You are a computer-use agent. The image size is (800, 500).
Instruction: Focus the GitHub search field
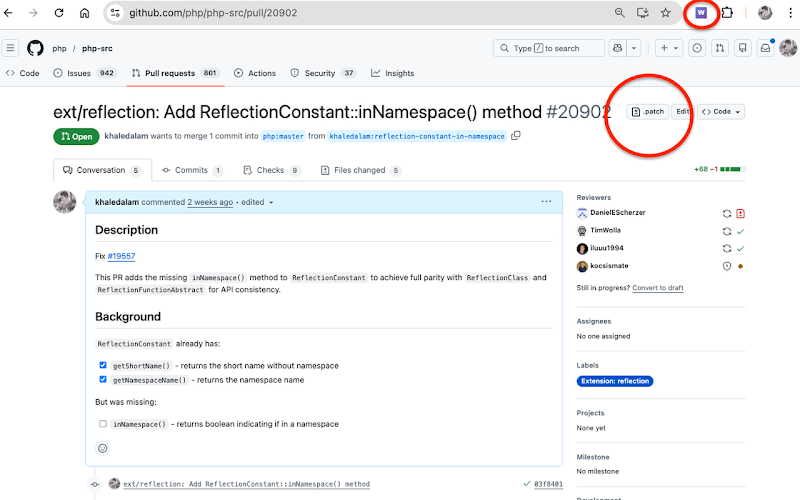point(548,48)
